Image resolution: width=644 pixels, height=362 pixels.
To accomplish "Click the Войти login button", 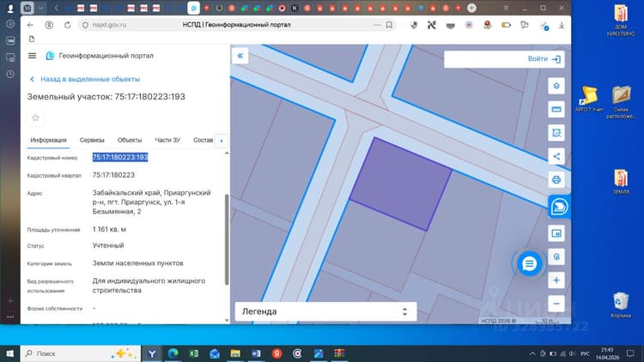I will [x=544, y=59].
